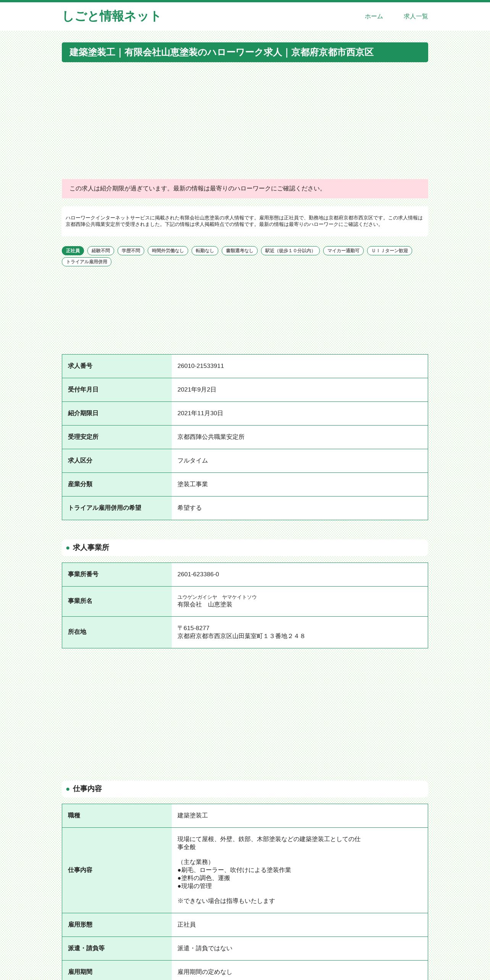Click the 求人番号 row label

[x=80, y=366]
